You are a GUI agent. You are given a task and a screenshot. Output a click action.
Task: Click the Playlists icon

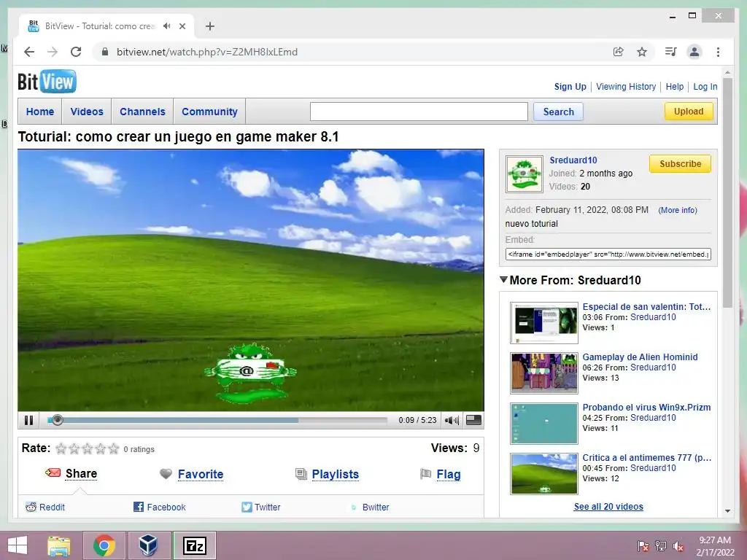point(301,474)
